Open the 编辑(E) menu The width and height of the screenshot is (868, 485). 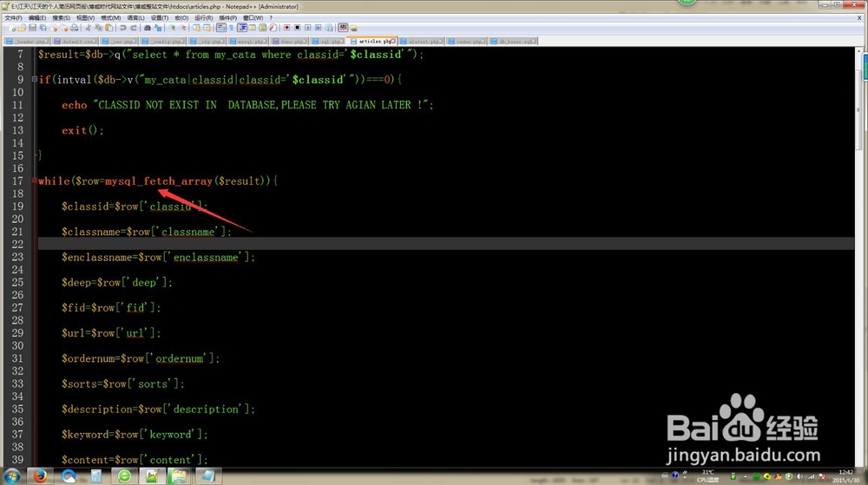pyautogui.click(x=37, y=17)
